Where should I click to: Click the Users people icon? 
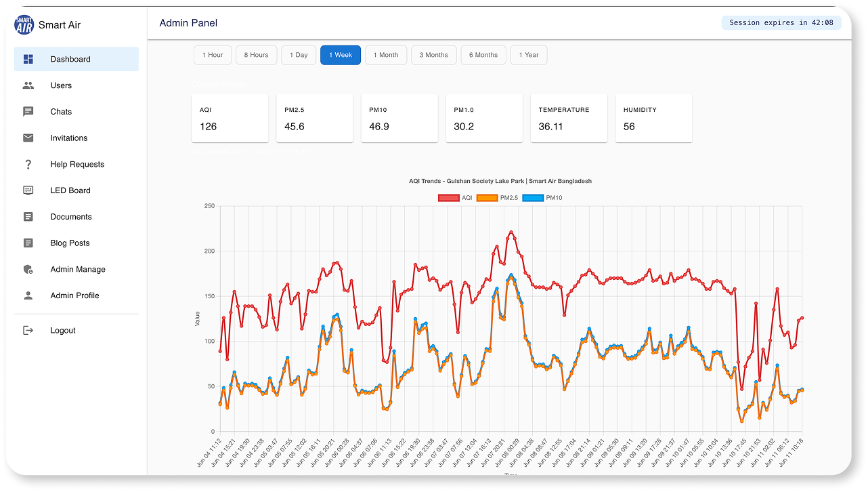pyautogui.click(x=28, y=85)
